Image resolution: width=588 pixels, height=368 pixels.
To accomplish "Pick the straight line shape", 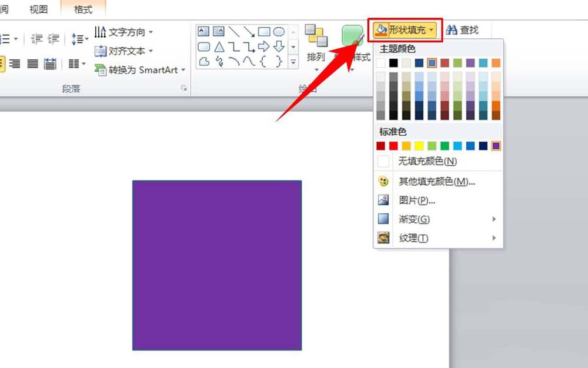I will click(x=234, y=32).
